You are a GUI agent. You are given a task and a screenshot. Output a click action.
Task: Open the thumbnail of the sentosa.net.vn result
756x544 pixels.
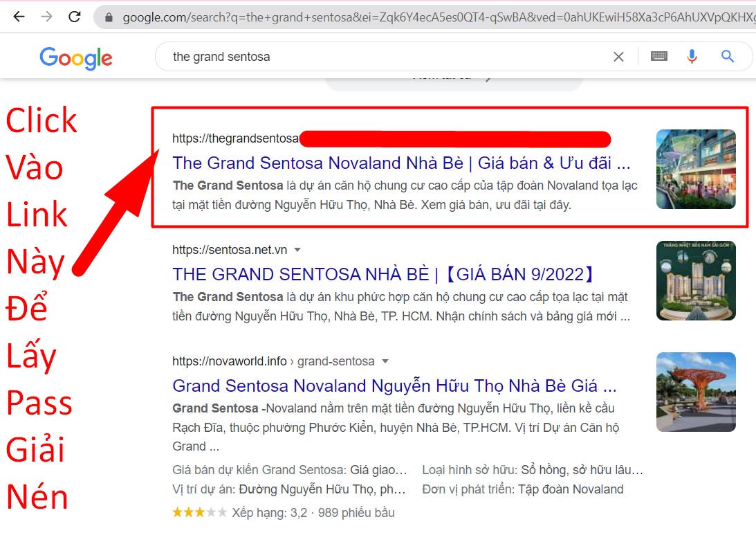click(x=696, y=281)
